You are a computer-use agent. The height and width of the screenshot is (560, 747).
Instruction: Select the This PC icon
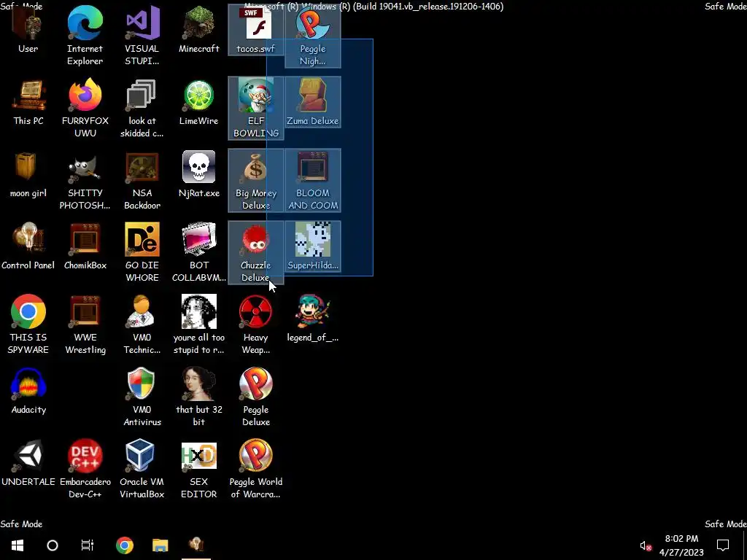28,102
